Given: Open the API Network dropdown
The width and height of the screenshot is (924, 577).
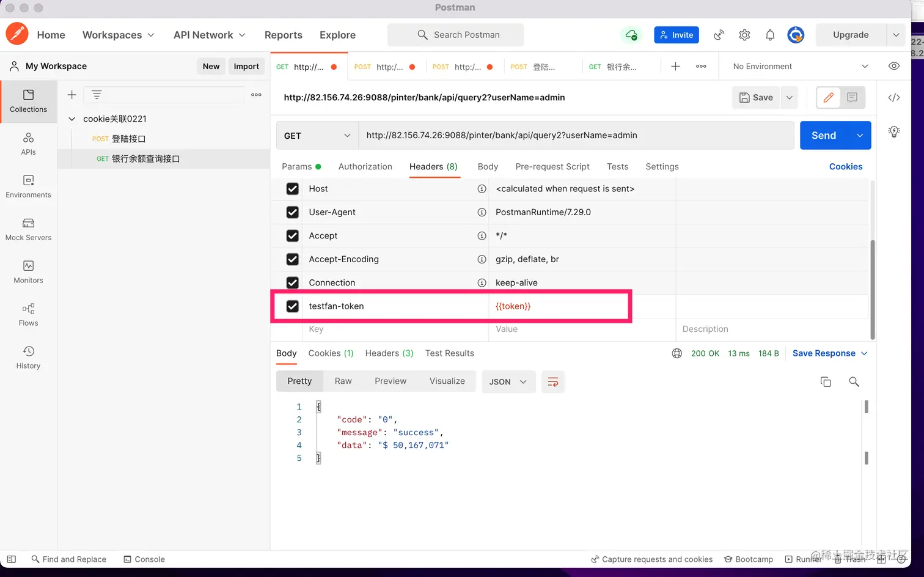Looking at the screenshot, I should tap(210, 35).
